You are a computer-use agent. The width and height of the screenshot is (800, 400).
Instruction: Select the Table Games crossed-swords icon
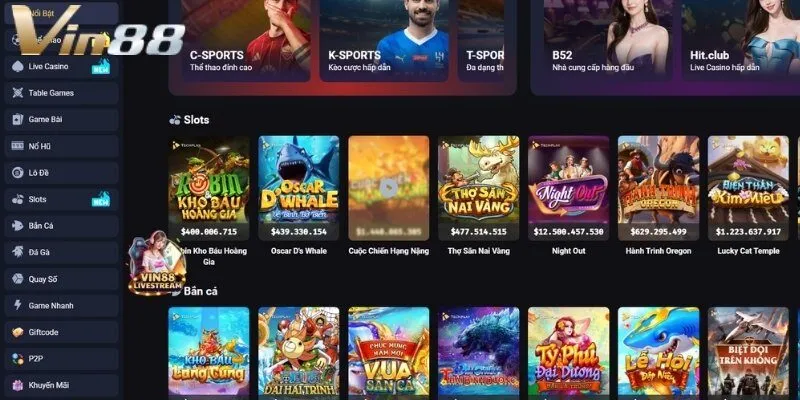click(17, 93)
